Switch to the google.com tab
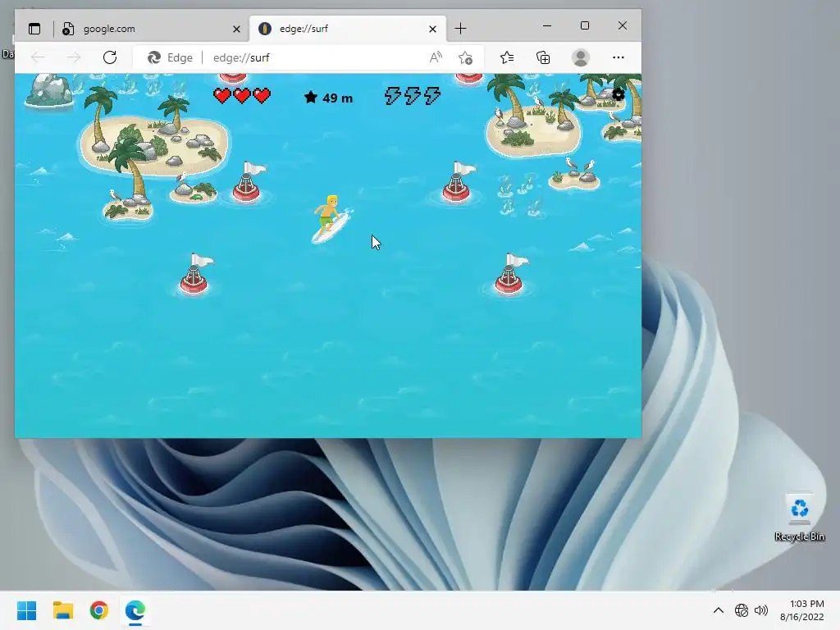Viewport: 840px width, 630px height. coord(152,29)
